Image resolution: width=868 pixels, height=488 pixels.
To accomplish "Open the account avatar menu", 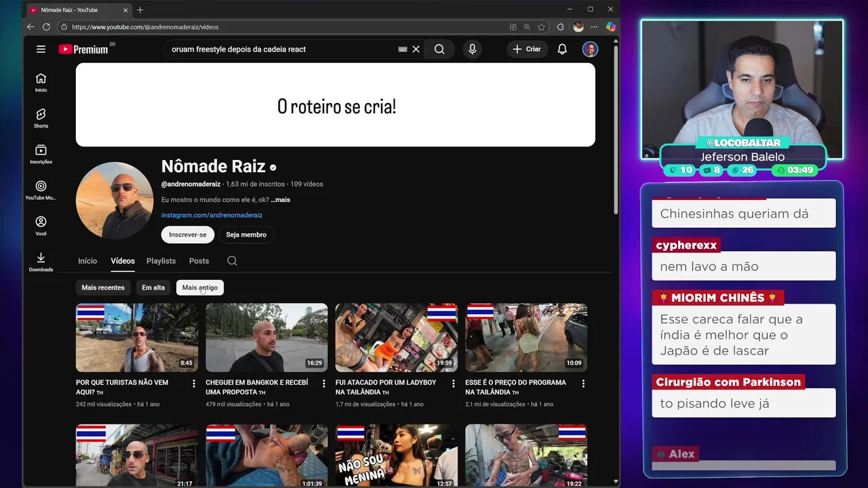I will click(590, 49).
